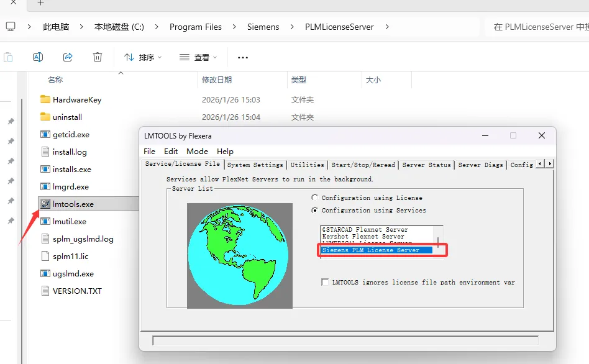This screenshot has height=364, width=589.
Task: Click the server list scrollbar
Action: point(438,242)
